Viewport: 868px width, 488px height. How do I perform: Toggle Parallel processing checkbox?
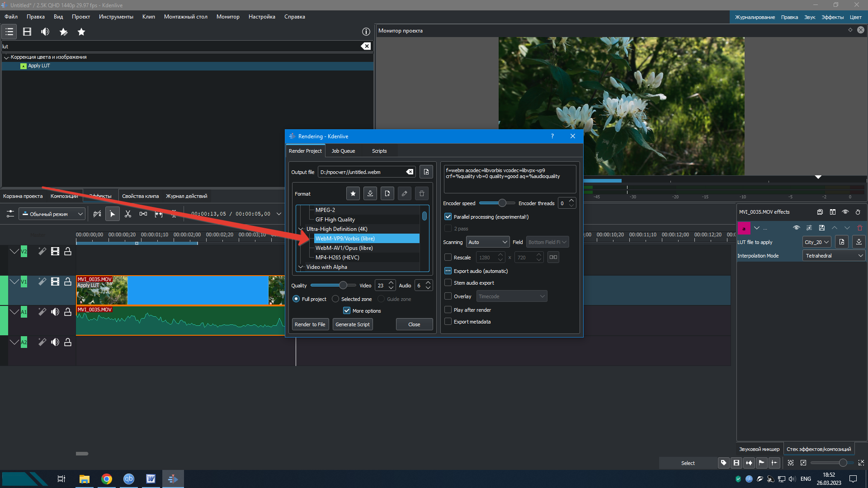pyautogui.click(x=448, y=217)
